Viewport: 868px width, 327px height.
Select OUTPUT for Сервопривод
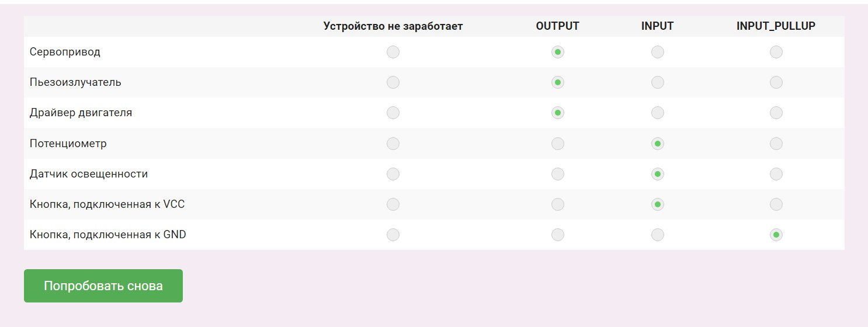[558, 52]
